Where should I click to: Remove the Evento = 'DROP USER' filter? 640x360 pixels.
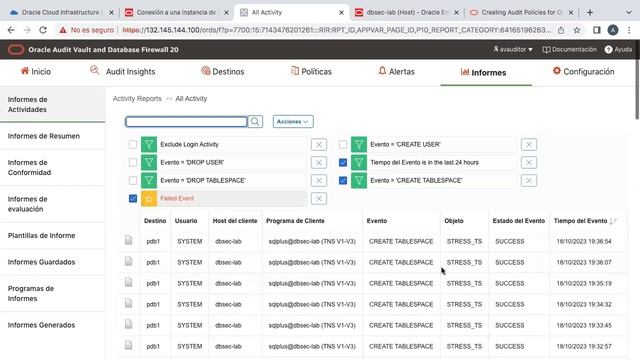click(x=319, y=162)
